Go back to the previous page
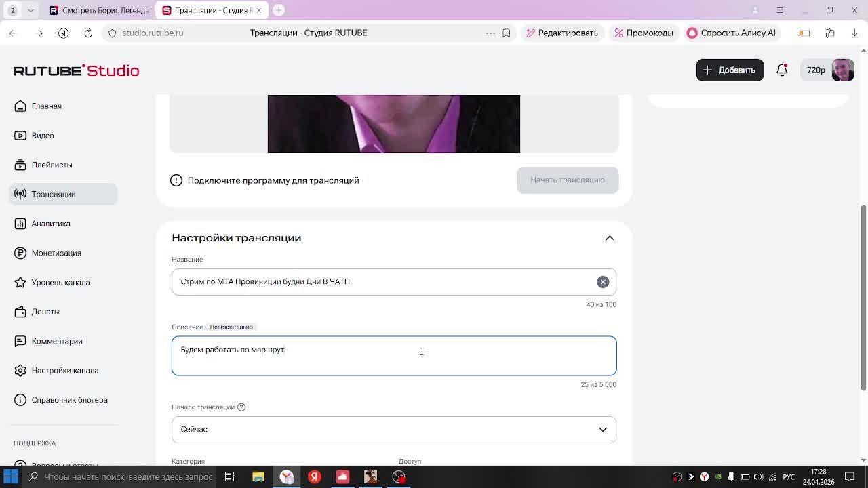 coord(13,33)
